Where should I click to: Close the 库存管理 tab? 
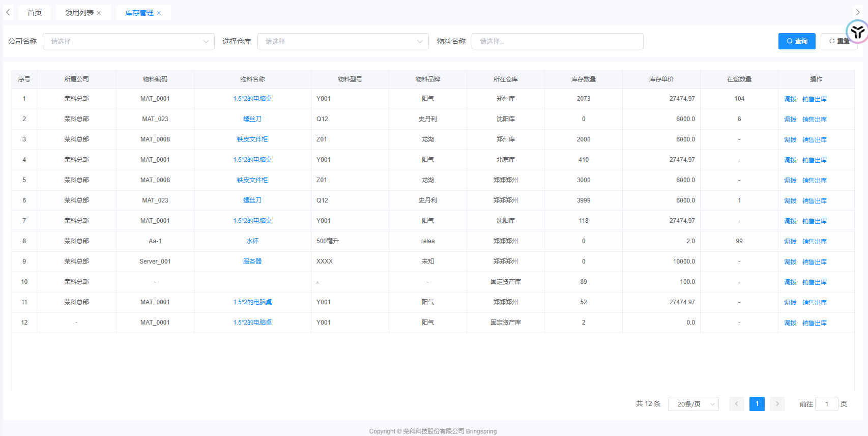click(159, 13)
